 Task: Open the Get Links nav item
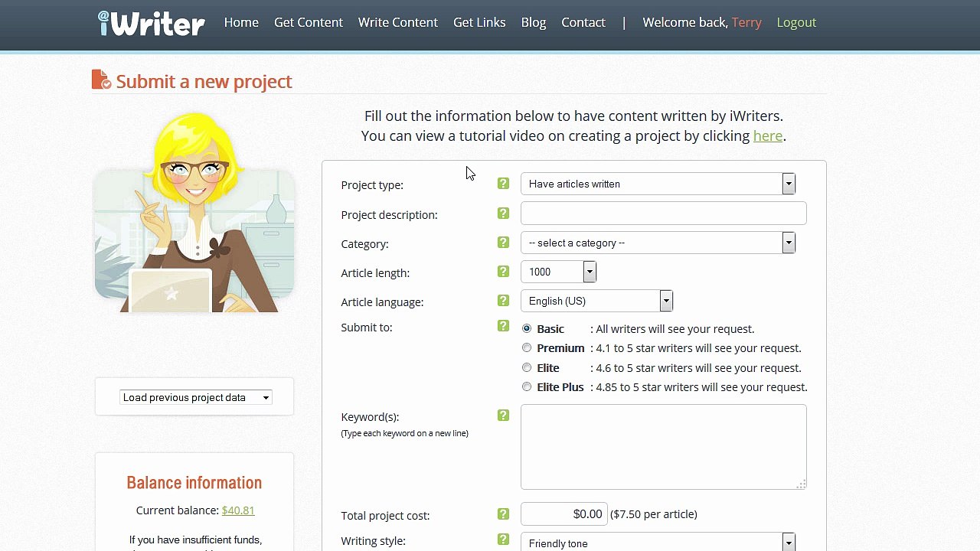pos(479,22)
